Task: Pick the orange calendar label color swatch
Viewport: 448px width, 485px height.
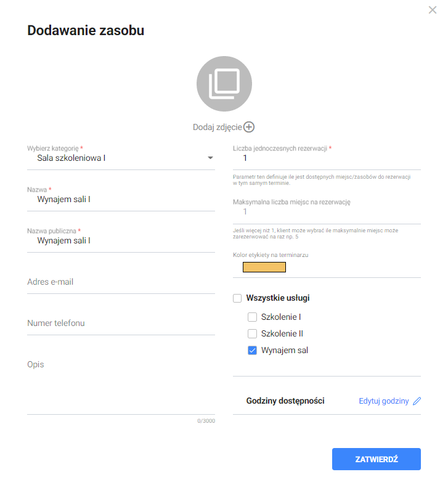Action: [x=264, y=267]
